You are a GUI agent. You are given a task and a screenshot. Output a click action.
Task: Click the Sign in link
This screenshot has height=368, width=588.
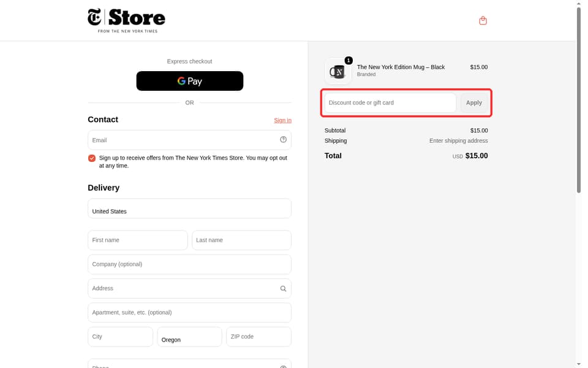pyautogui.click(x=282, y=120)
